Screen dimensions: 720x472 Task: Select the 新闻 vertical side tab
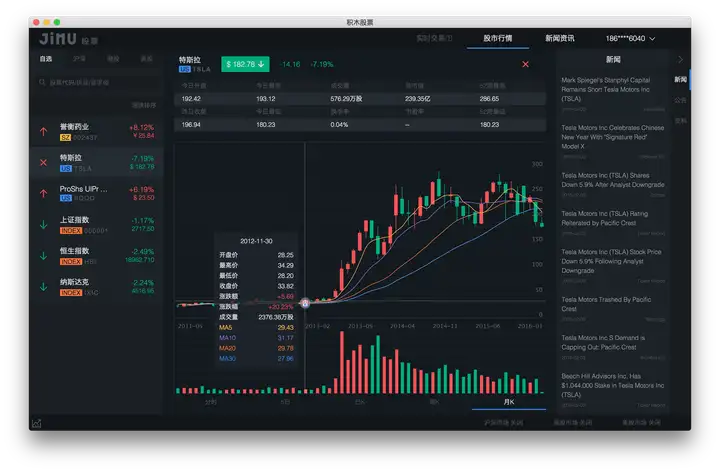[x=681, y=79]
